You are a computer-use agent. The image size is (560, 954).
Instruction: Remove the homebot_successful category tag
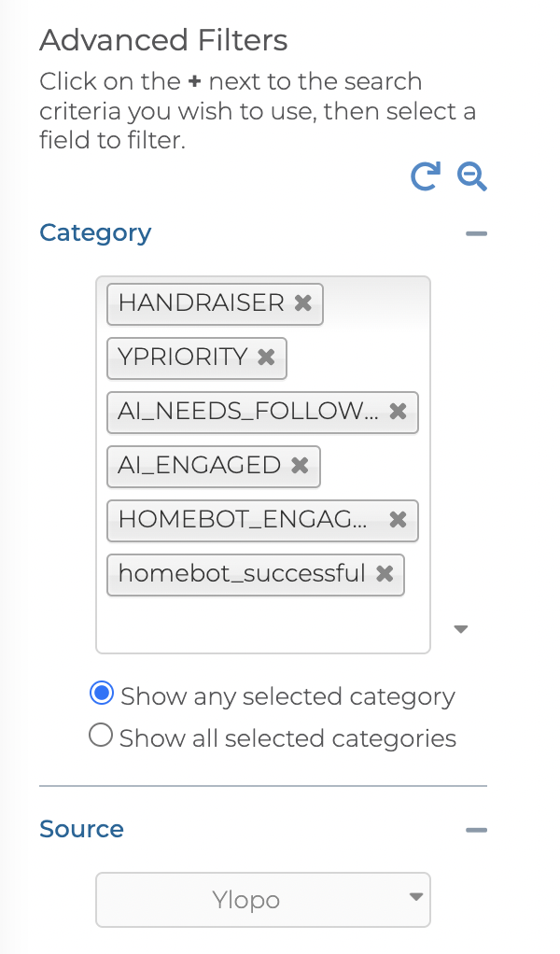click(x=384, y=574)
